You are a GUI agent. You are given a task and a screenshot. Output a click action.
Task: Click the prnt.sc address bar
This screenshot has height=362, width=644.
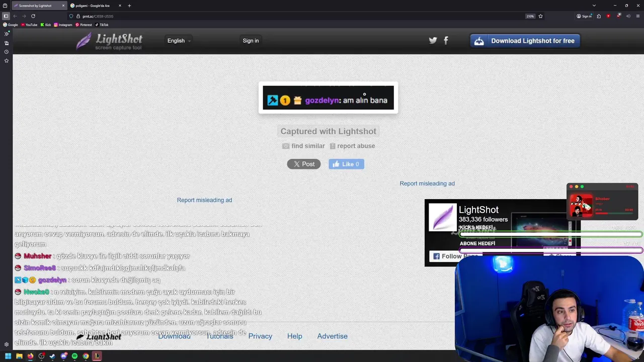(302, 16)
